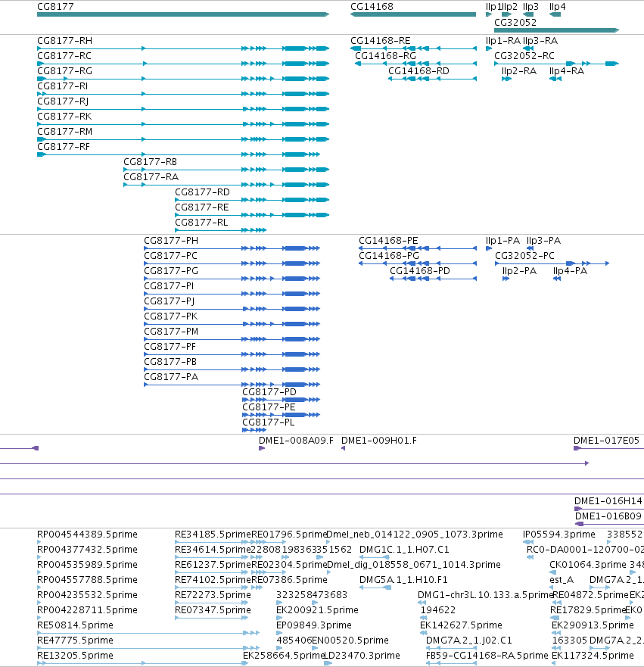
Task: Select transcript CG8177-RC
Action: (x=183, y=64)
